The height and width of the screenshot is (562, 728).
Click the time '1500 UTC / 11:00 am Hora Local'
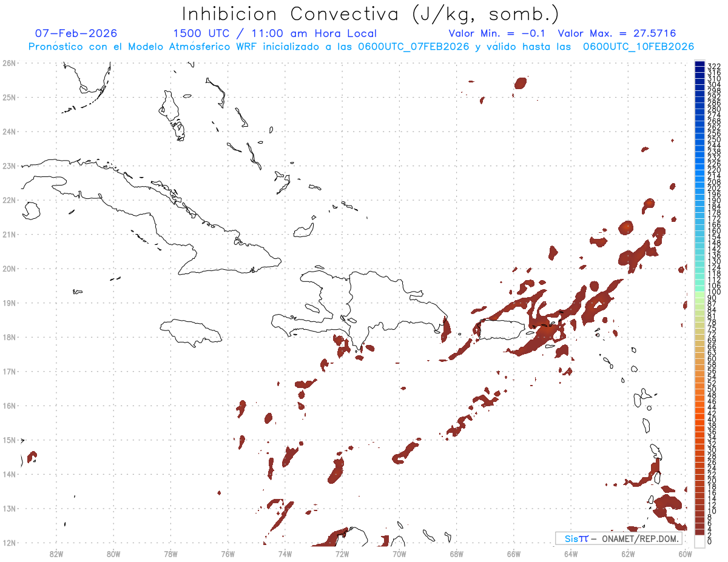[275, 33]
